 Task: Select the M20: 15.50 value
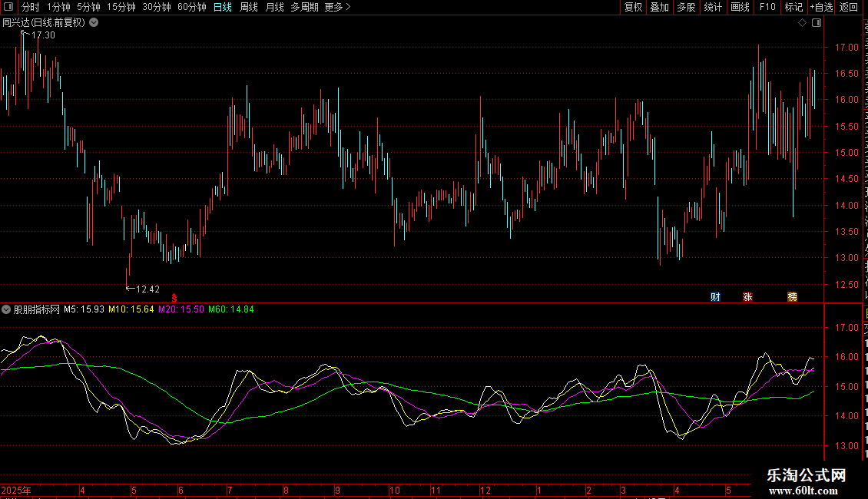click(x=181, y=310)
